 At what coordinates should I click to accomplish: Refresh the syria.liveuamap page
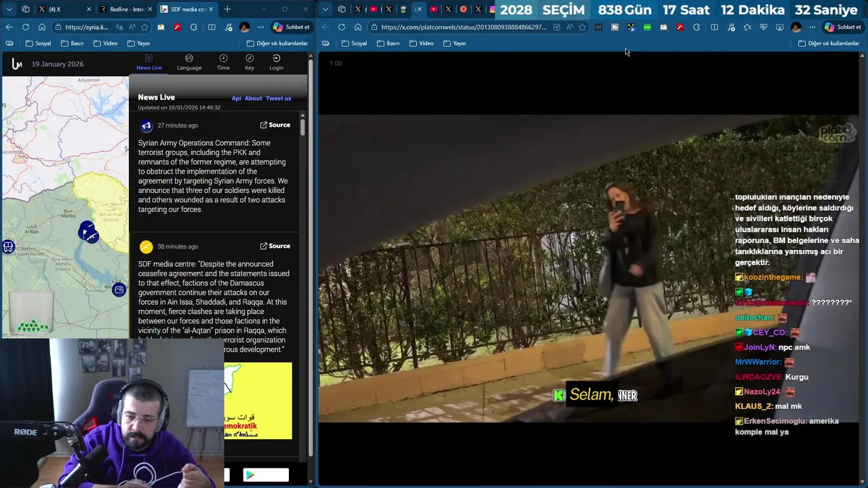pyautogui.click(x=25, y=27)
